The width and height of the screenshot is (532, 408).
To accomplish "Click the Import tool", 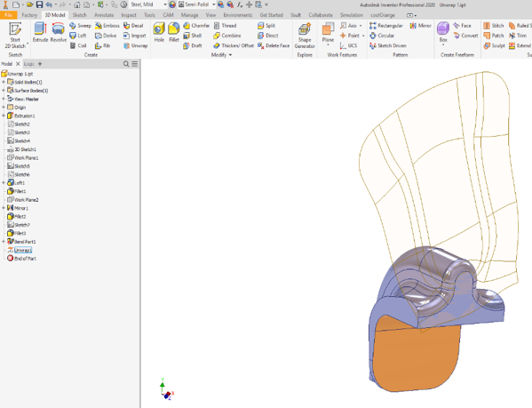I will point(135,36).
